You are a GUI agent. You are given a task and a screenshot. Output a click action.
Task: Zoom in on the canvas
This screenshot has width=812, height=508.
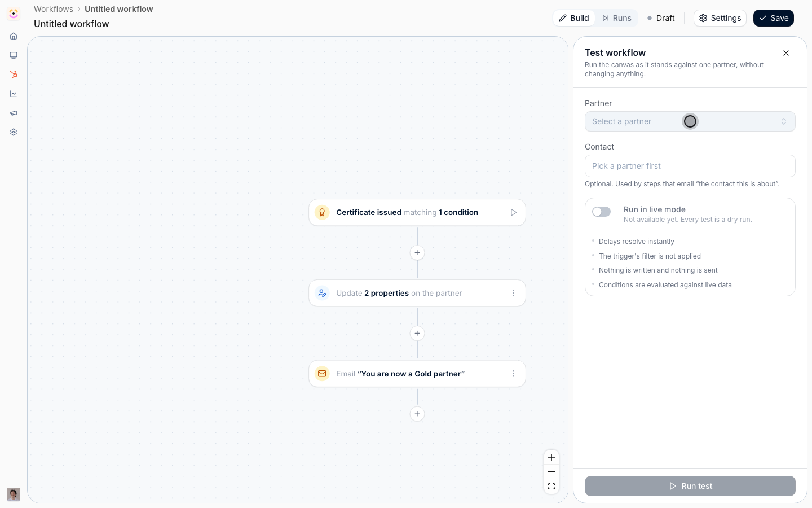(551, 457)
